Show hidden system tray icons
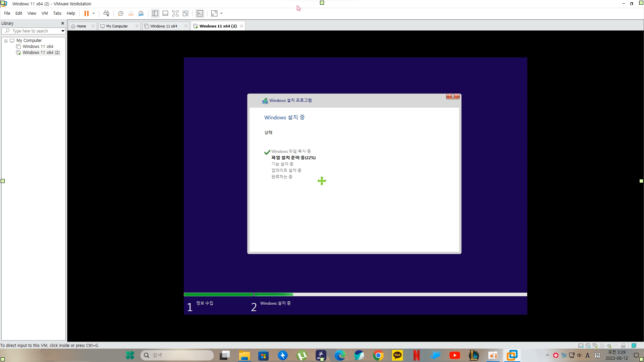 (x=547, y=355)
